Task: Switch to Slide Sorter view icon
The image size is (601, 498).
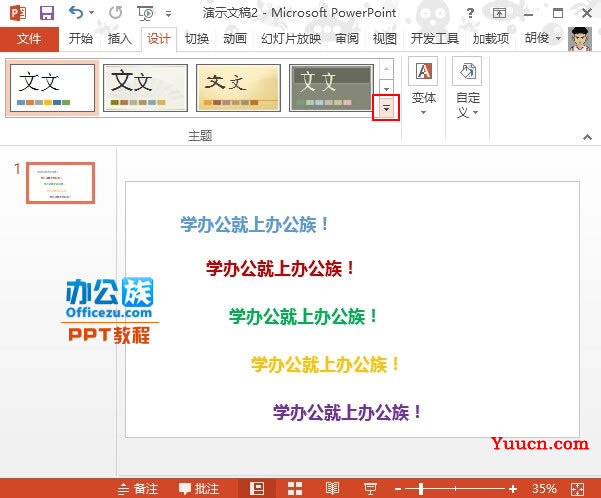Action: [x=295, y=489]
